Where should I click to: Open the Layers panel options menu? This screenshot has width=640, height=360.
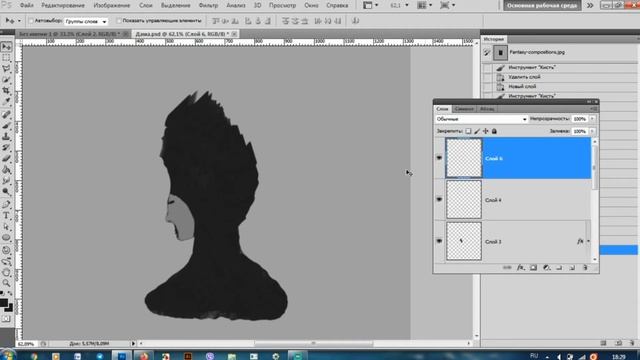(593, 109)
